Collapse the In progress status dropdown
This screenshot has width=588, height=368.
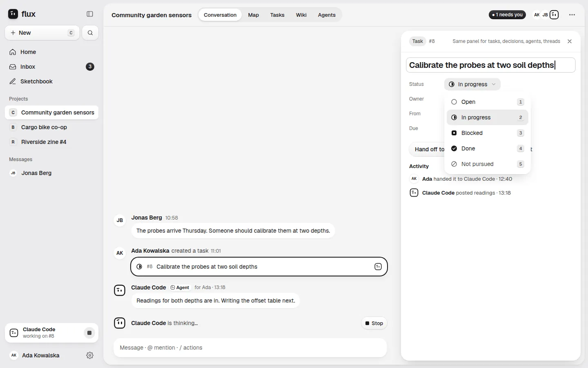click(472, 84)
